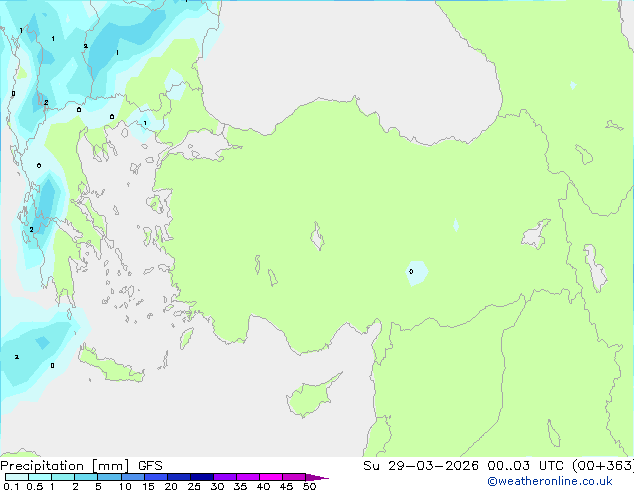Viewport: 634px width, 490px height.
Task: Click the forecast date 'Su 29-03-2026 00..03 UTC'
Action: pyautogui.click(x=463, y=465)
